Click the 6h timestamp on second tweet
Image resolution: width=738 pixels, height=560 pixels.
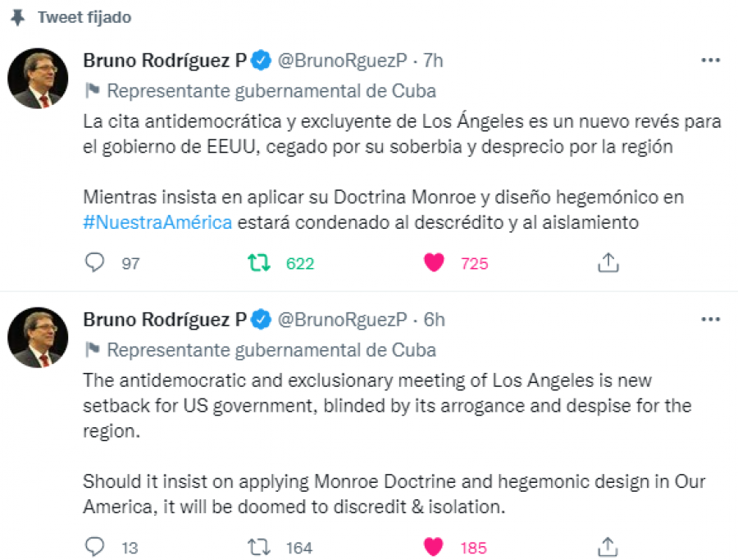(434, 319)
